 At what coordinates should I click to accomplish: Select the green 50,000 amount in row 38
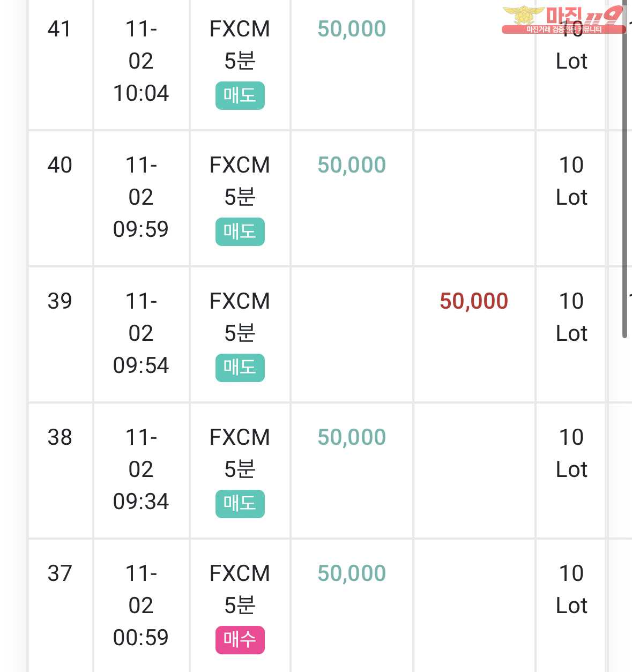click(352, 437)
